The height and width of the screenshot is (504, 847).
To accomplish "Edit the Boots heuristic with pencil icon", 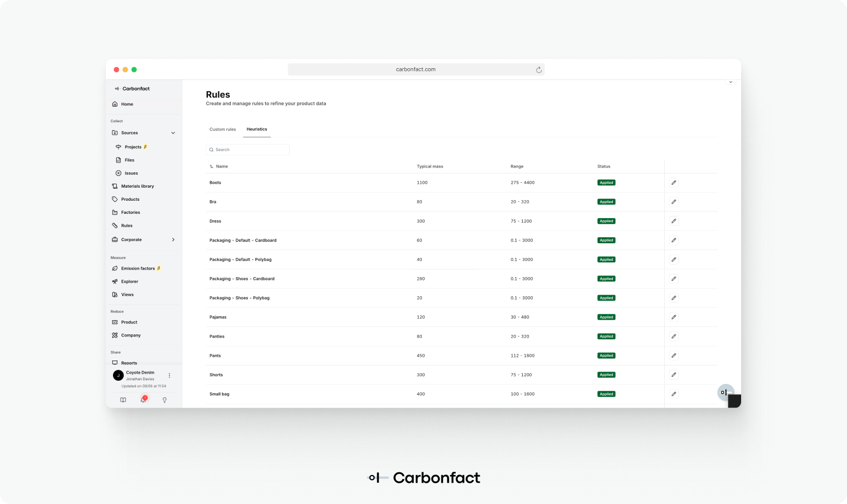I will (x=673, y=183).
